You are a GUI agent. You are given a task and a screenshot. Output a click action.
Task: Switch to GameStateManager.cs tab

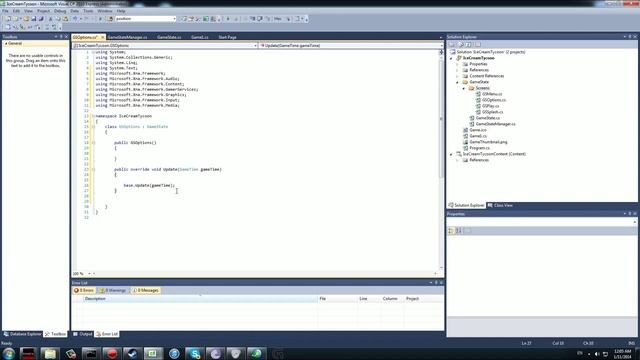pyautogui.click(x=127, y=37)
